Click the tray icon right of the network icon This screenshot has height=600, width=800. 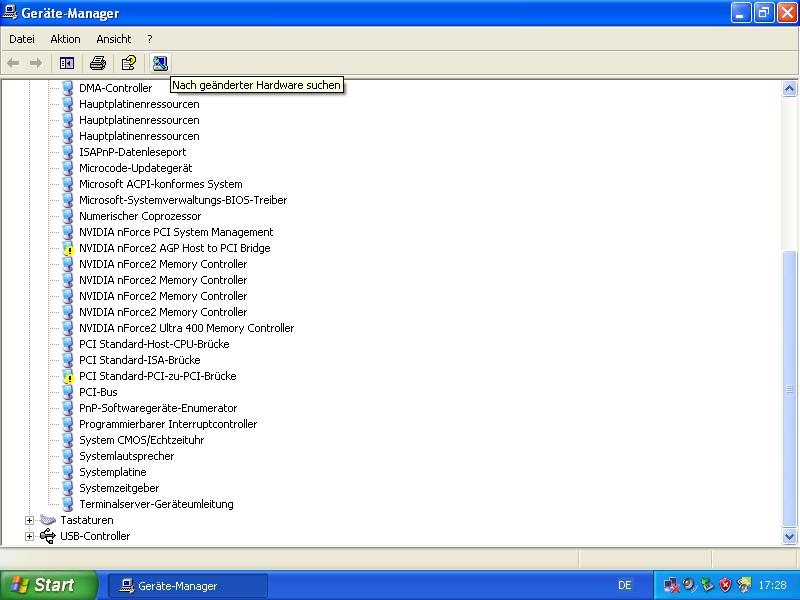tap(689, 585)
